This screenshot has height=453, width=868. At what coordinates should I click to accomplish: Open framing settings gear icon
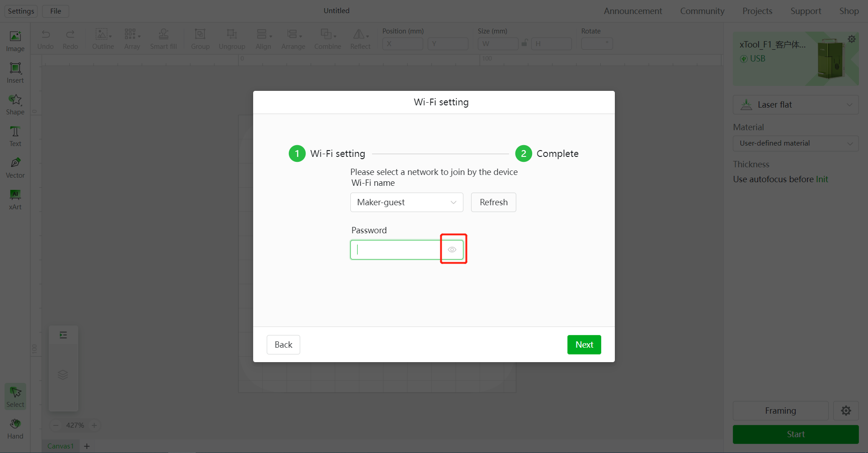846,411
